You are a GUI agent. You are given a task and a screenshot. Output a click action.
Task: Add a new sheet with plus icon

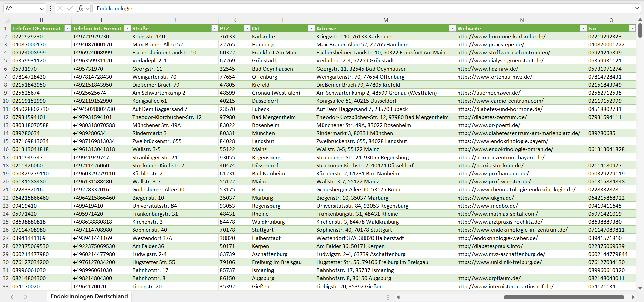click(153, 297)
